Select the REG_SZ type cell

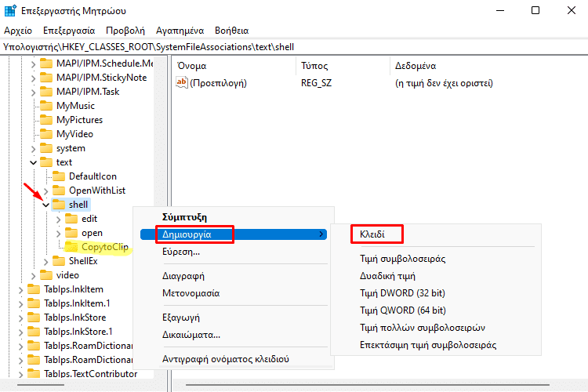point(316,83)
